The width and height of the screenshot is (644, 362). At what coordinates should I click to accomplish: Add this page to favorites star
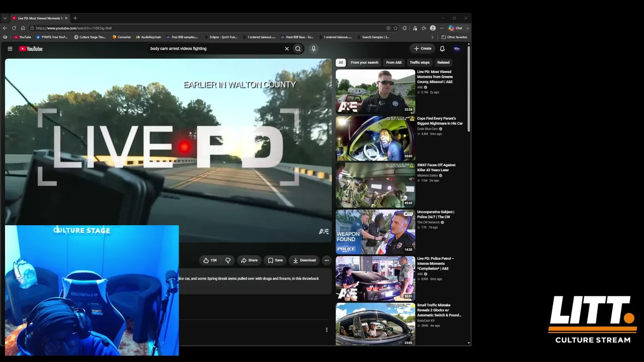[x=395, y=28]
